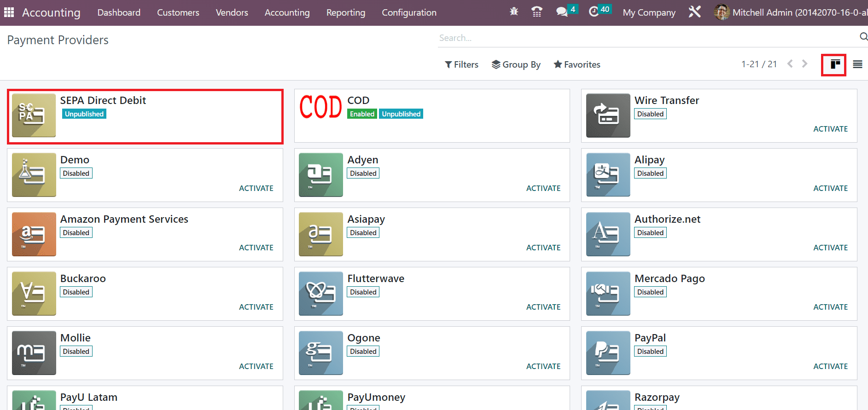
Task: Open the My Company switcher
Action: point(649,12)
